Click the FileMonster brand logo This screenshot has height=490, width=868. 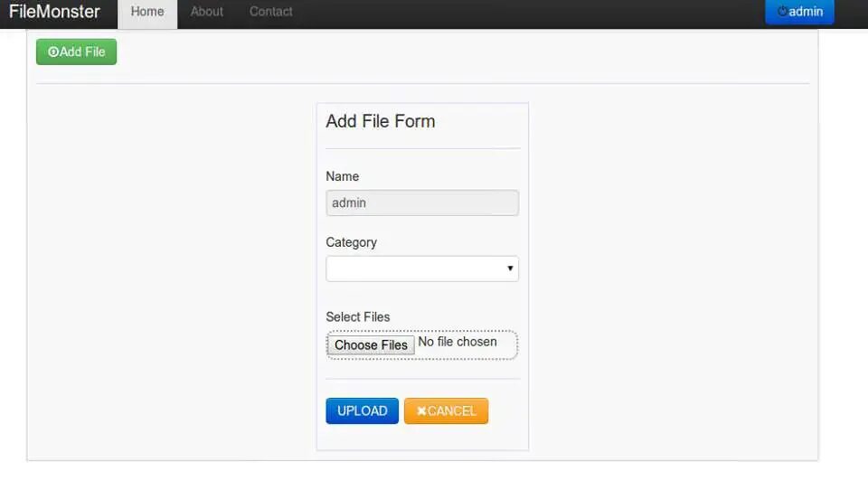coord(54,12)
